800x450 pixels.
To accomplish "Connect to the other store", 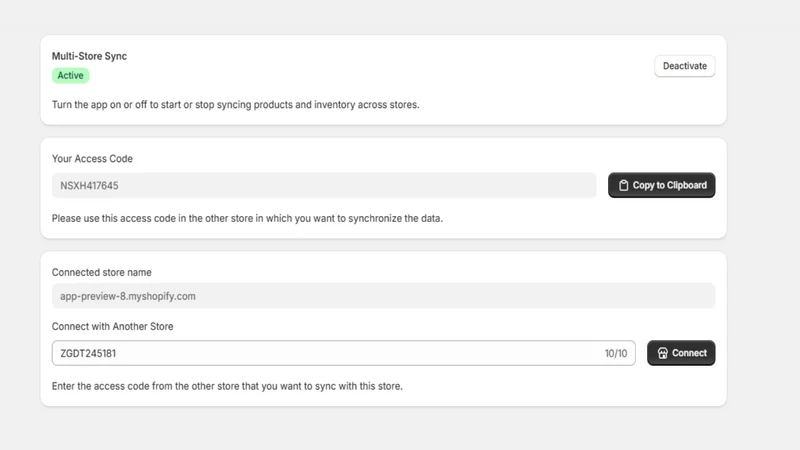I will click(x=681, y=353).
